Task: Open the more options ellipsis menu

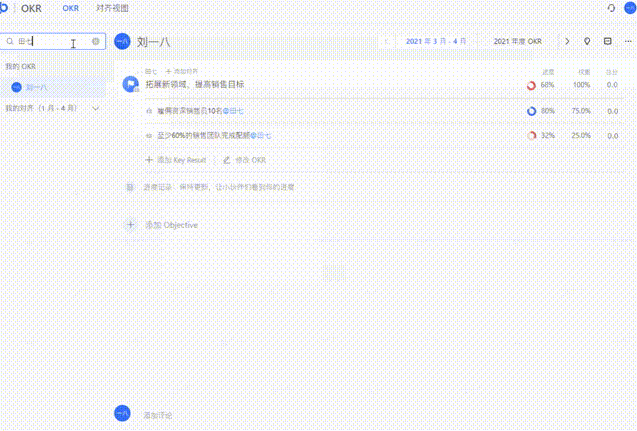Action: [628, 41]
